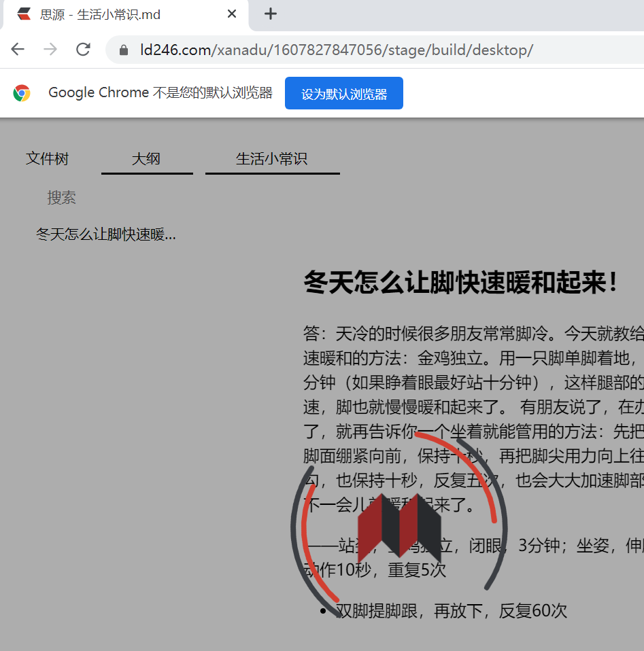Viewport: 644px width, 651px height.
Task: Select the 生活小常识 tab
Action: click(x=271, y=158)
